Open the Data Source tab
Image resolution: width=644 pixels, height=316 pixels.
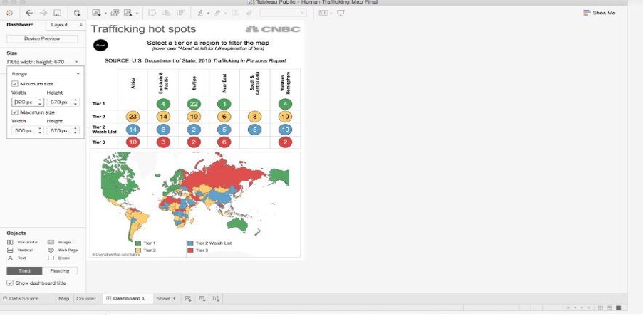(x=21, y=298)
